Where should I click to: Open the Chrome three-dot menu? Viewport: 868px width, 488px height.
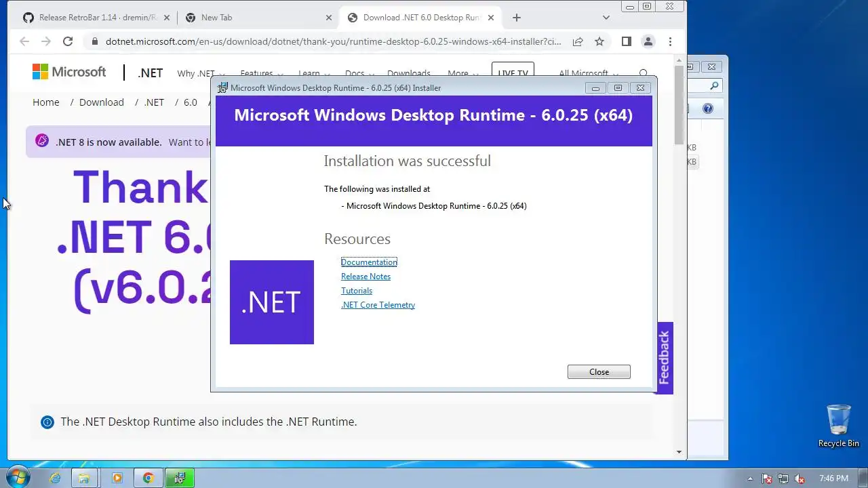click(x=670, y=41)
